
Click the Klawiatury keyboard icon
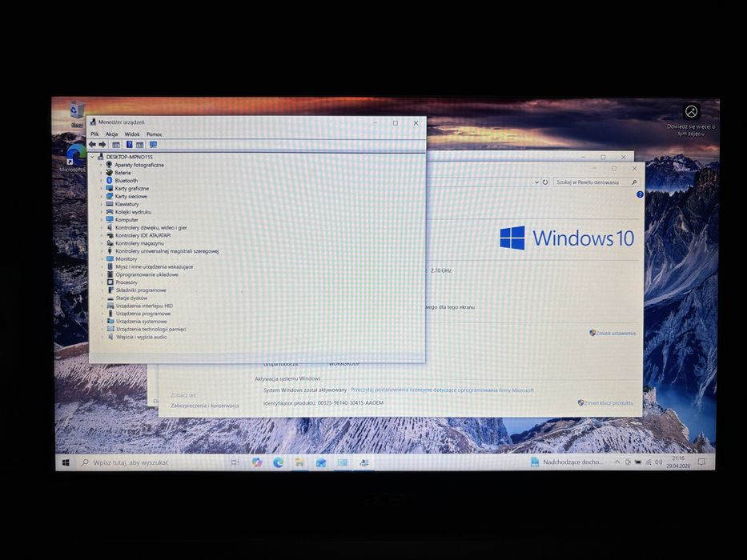[110, 204]
